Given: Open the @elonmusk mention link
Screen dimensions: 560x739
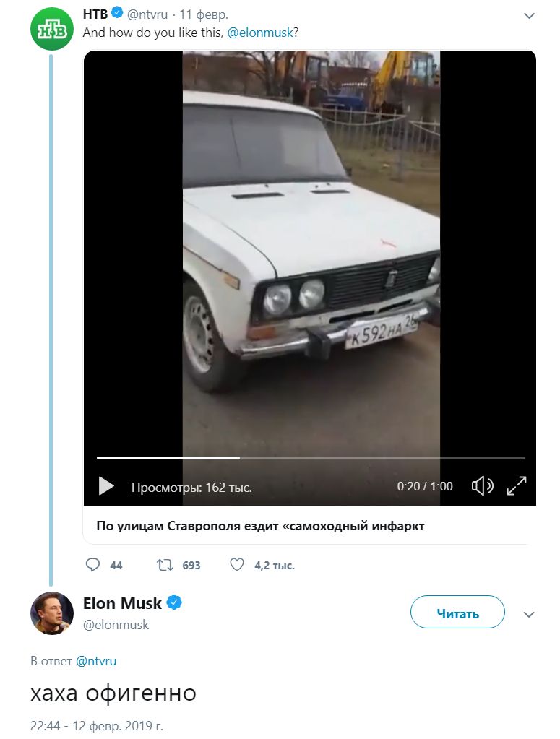Looking at the screenshot, I should (x=260, y=33).
